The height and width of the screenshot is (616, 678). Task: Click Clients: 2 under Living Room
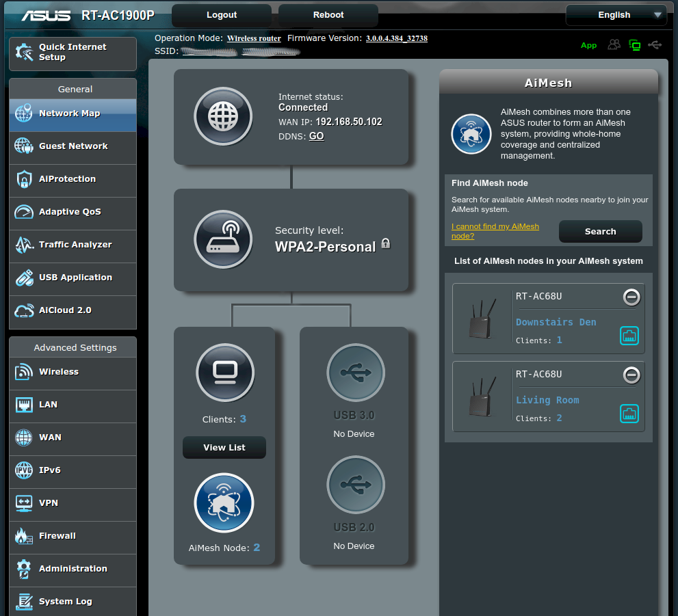click(x=538, y=418)
